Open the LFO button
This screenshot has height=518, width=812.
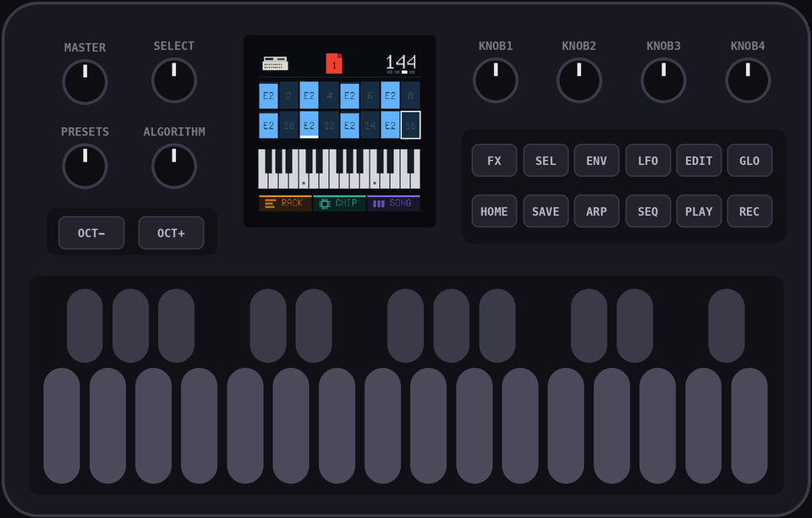648,161
